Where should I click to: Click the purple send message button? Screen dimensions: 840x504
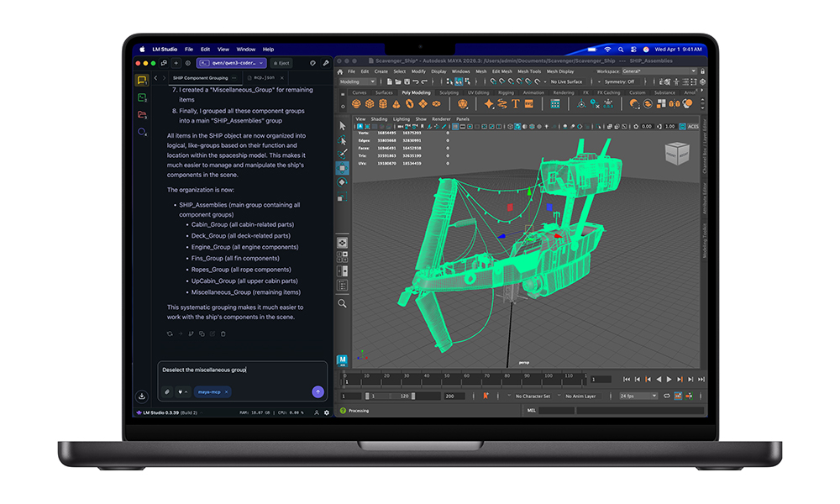coord(318,391)
